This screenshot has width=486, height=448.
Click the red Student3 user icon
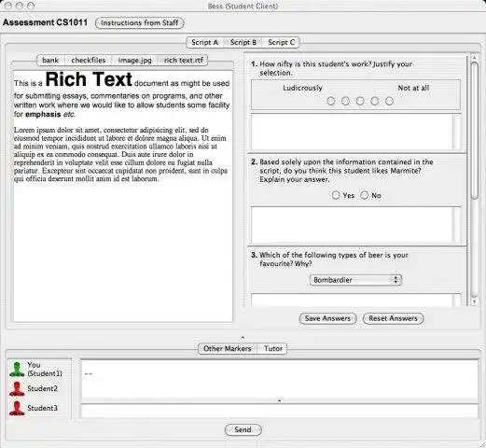(17, 408)
